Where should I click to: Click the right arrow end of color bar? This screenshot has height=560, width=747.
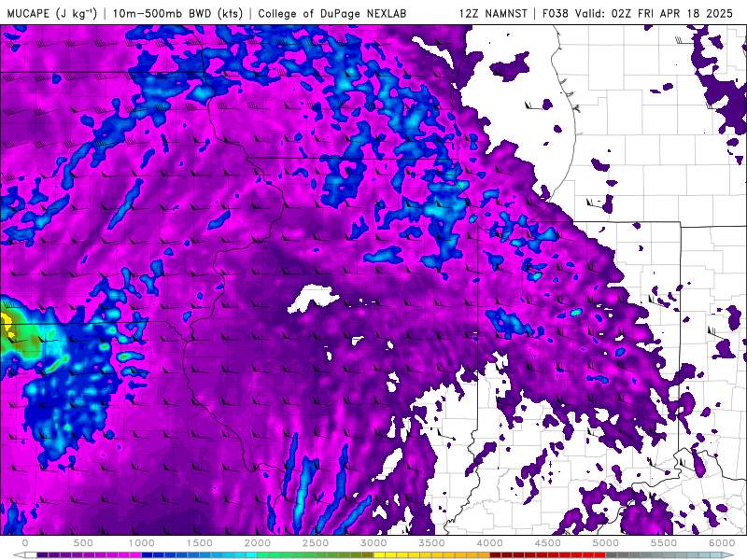pyautogui.click(x=728, y=555)
